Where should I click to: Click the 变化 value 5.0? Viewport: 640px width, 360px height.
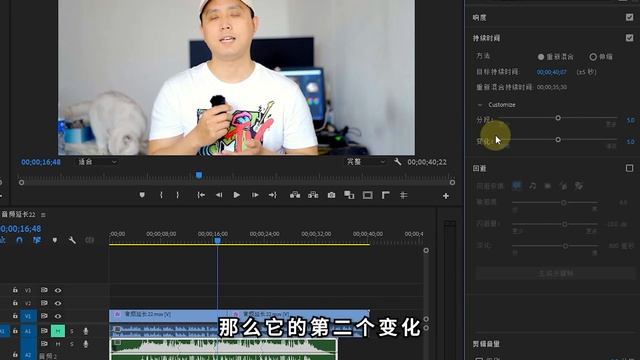click(631, 142)
